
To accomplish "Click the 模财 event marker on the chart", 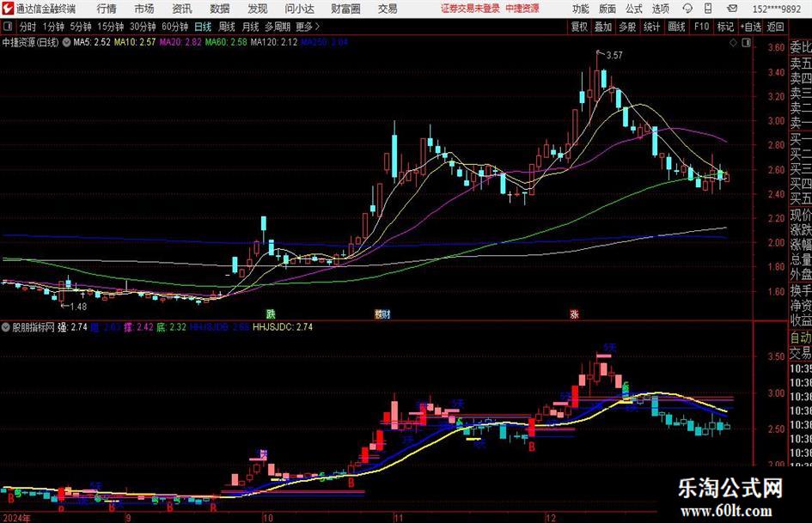I will pyautogui.click(x=382, y=313).
